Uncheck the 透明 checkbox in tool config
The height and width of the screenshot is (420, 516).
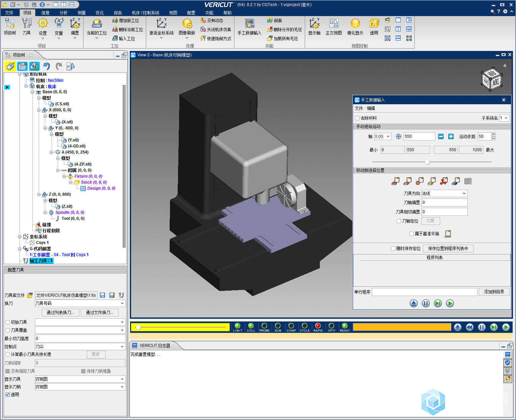click(8, 395)
